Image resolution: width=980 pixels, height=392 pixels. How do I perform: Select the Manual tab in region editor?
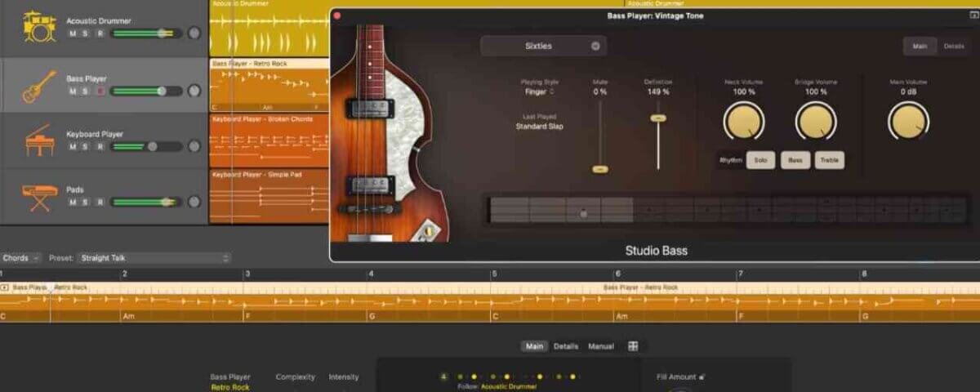tap(601, 346)
